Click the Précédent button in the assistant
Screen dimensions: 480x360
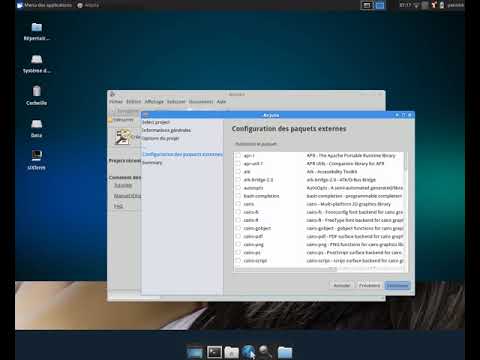(369, 285)
